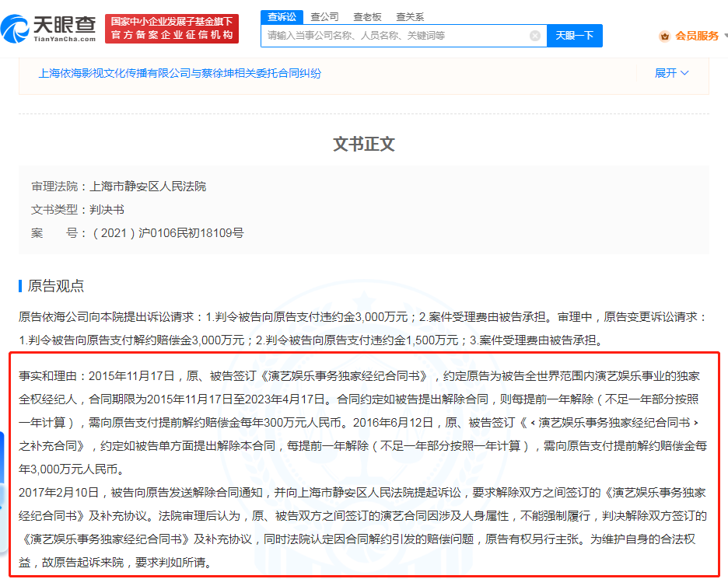Choose the 查关系 tab
The width and height of the screenshot is (728, 579).
pos(410,17)
